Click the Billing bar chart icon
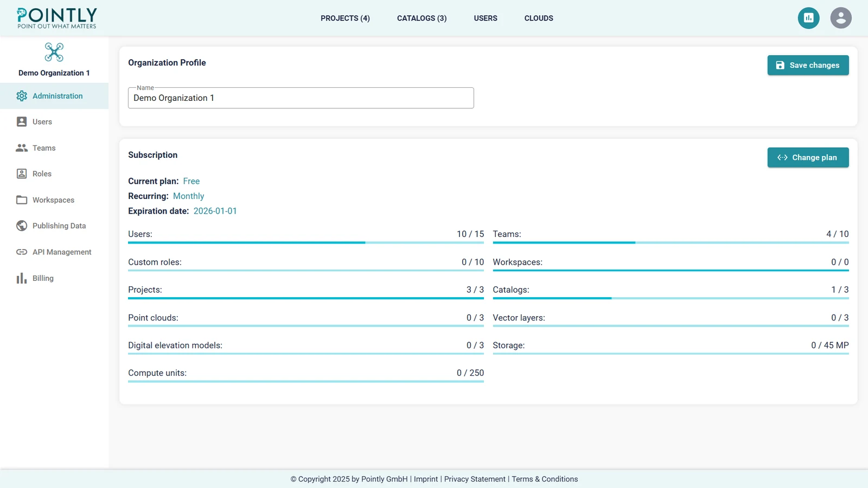Image resolution: width=868 pixels, height=488 pixels. click(x=22, y=278)
